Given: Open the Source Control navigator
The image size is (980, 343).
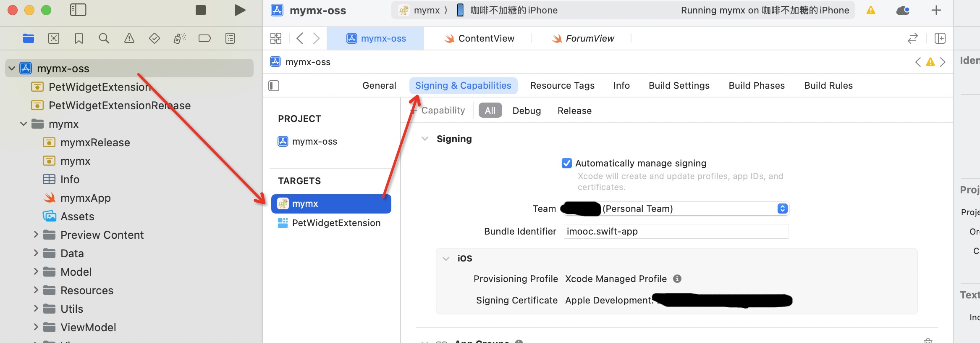Looking at the screenshot, I should (x=54, y=38).
